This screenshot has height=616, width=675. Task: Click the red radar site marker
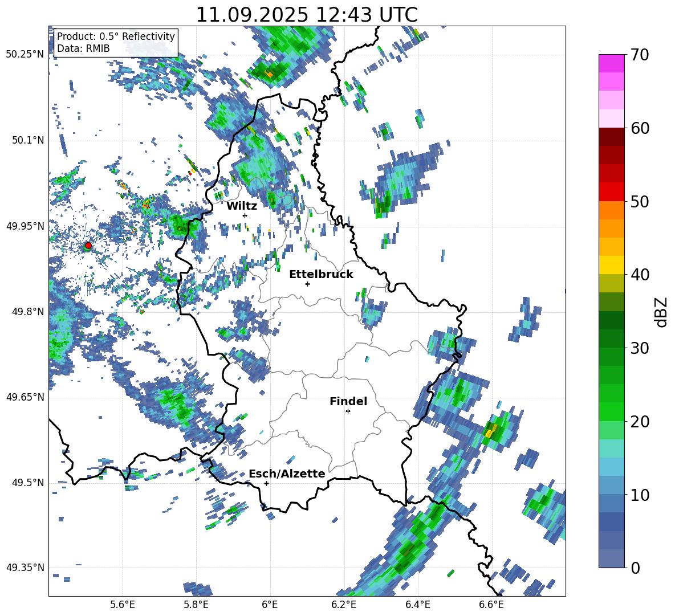pyautogui.click(x=88, y=245)
